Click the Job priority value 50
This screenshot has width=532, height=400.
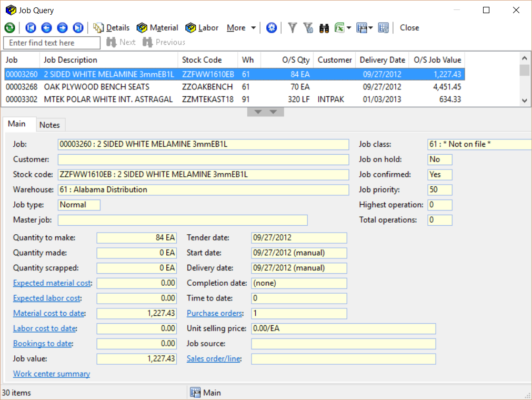point(440,189)
